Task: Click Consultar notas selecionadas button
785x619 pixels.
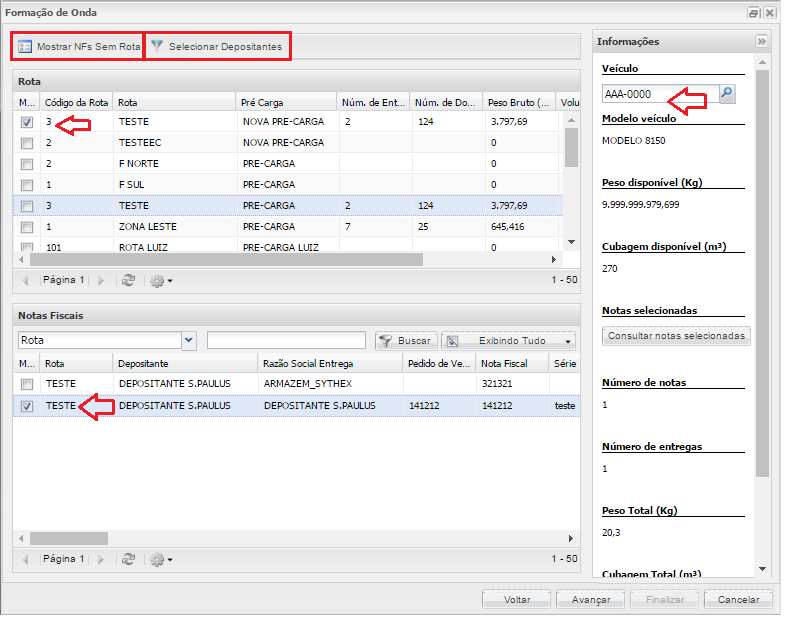Action: pyautogui.click(x=676, y=336)
